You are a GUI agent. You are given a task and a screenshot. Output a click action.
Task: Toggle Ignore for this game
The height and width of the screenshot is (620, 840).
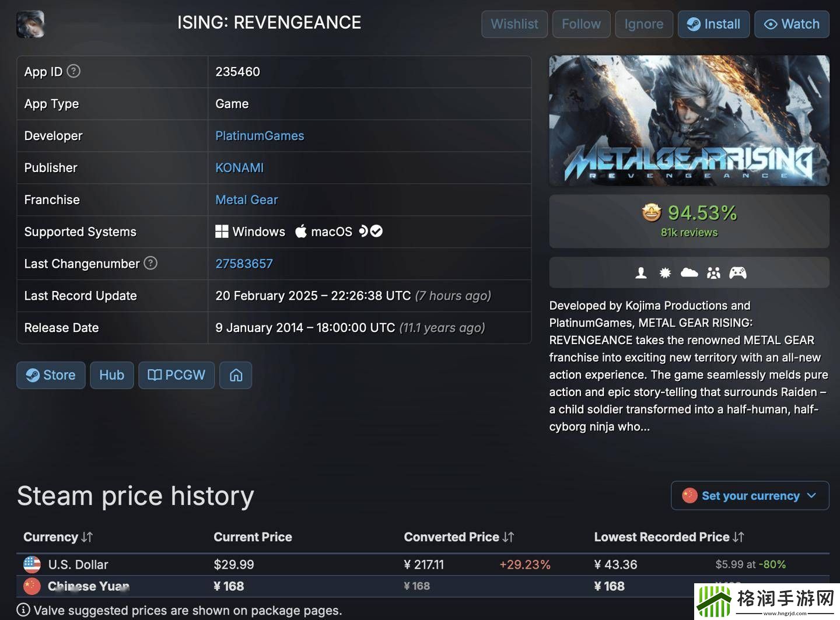click(x=643, y=24)
